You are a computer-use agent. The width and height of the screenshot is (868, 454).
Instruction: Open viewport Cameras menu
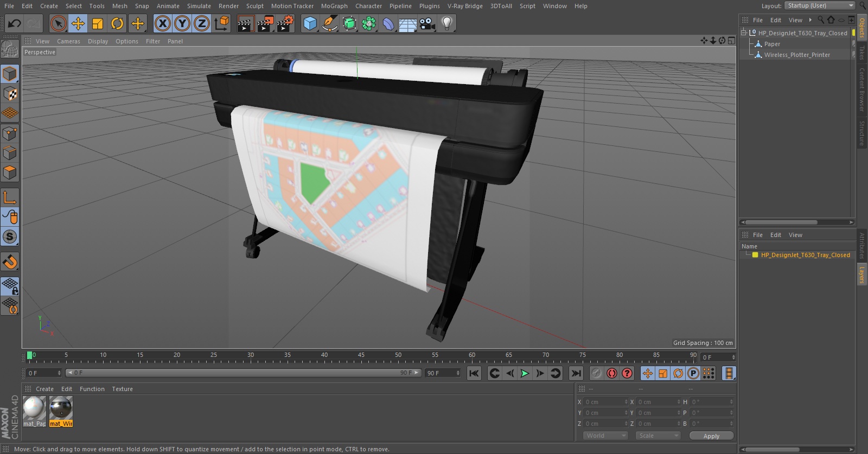68,41
